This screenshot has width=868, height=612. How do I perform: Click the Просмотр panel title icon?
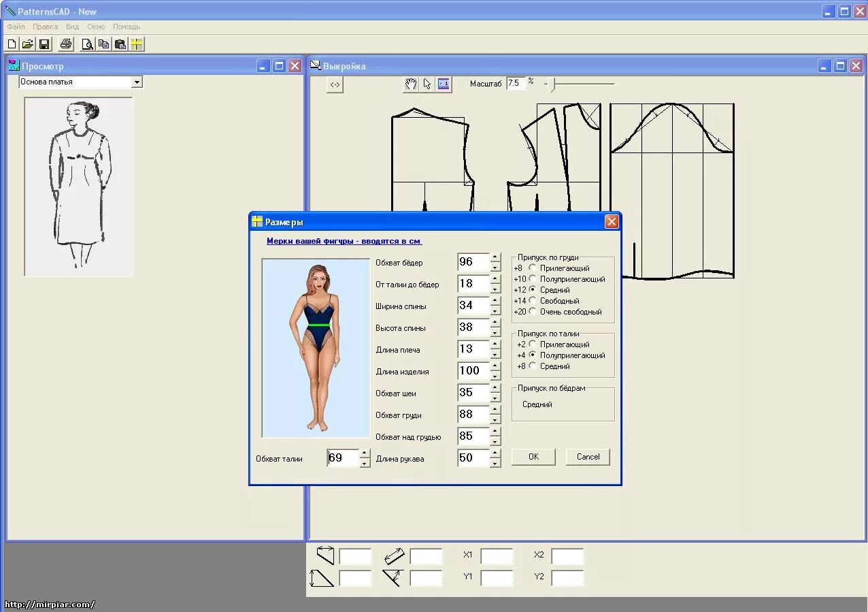point(14,65)
